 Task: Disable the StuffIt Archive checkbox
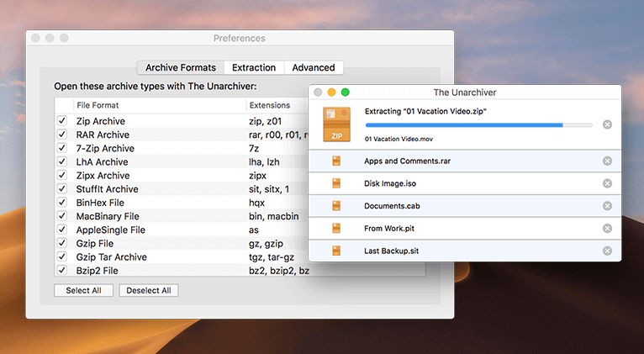click(x=62, y=188)
